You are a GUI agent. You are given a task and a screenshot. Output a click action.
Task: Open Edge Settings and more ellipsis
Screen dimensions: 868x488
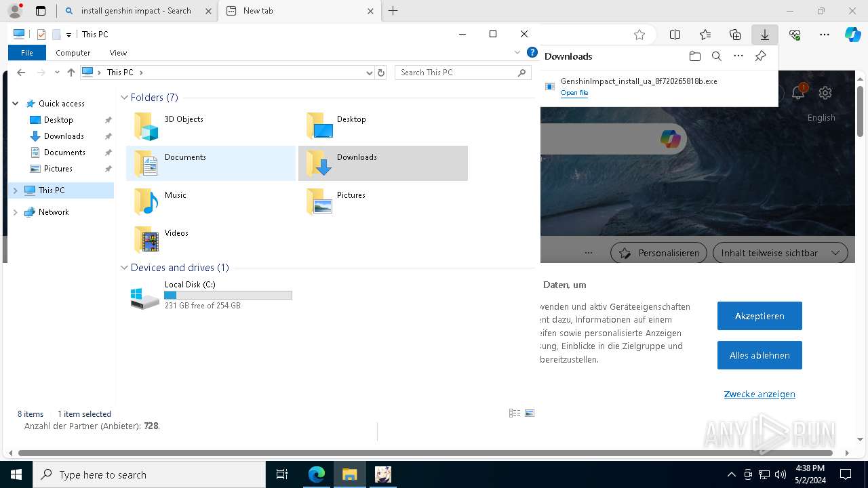(825, 35)
